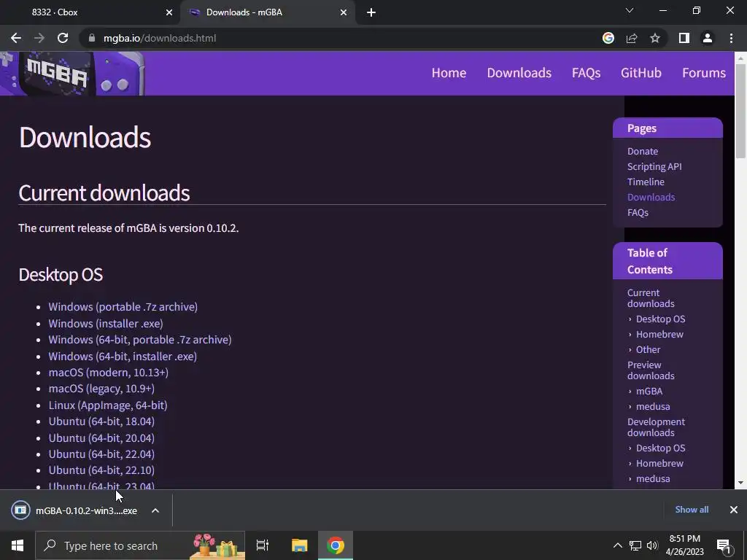The height and width of the screenshot is (560, 747).
Task: Select Downloads in the Pages sidebar
Action: pyautogui.click(x=651, y=197)
